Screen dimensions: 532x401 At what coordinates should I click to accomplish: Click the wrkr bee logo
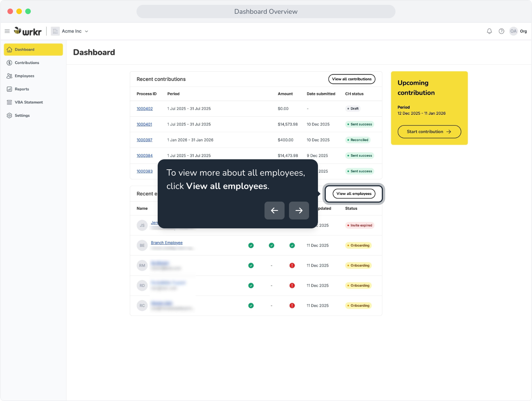point(28,31)
